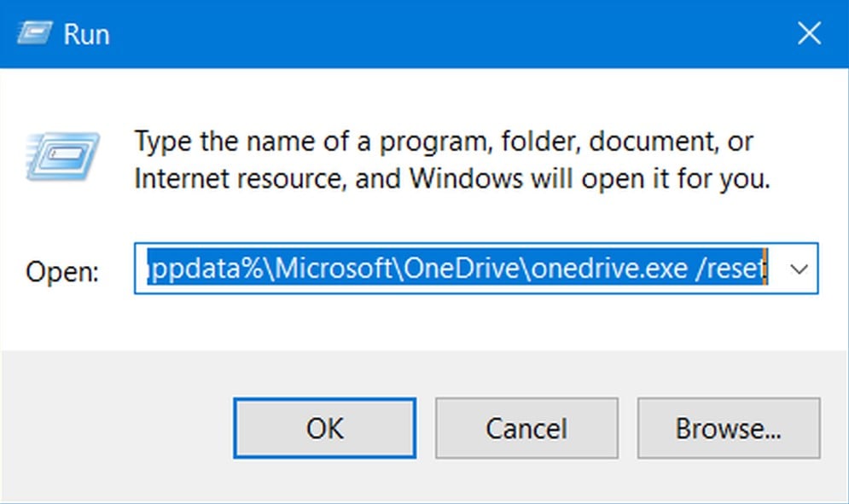
Task: Click blank white area below the Open field
Action: 427,320
